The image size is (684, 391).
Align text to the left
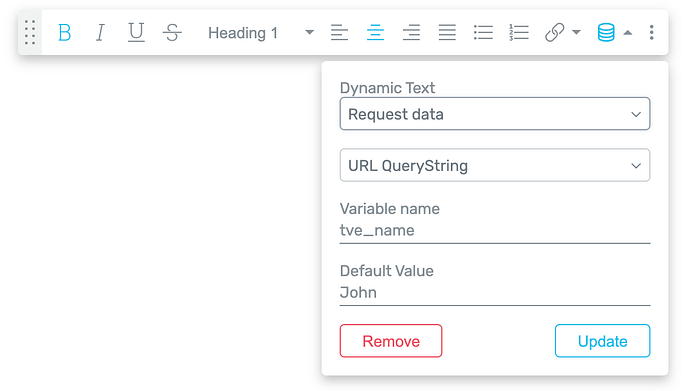coord(339,32)
